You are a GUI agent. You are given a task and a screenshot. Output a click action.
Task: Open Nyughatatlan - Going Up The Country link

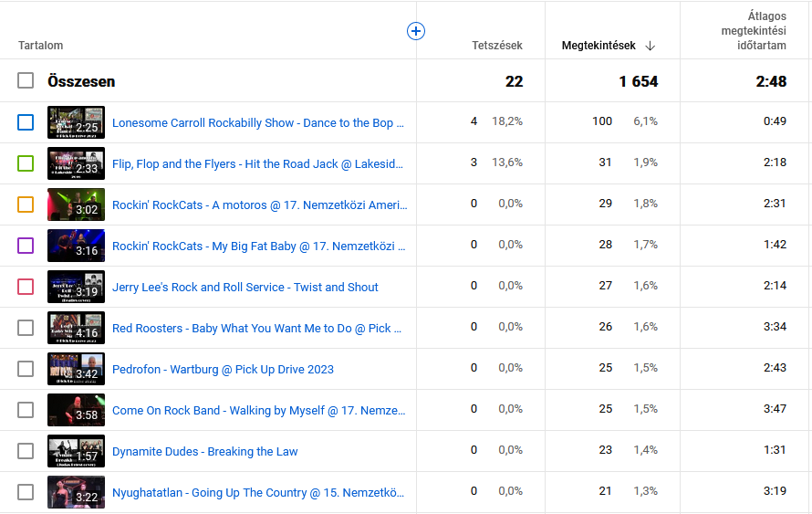pos(257,492)
